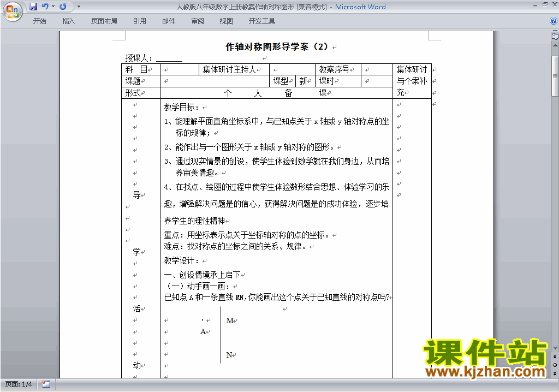559x392 pixels.
Task: Click the point label A in the figure
Action: click(203, 332)
